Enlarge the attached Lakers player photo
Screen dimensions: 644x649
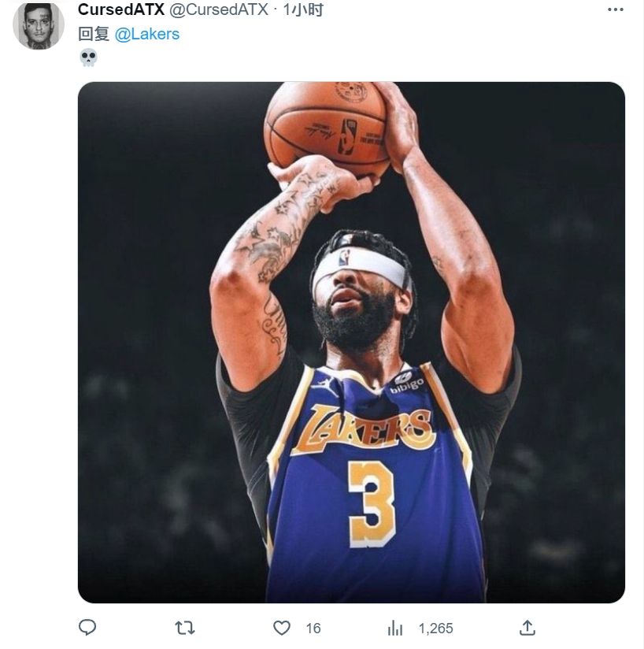click(351, 343)
